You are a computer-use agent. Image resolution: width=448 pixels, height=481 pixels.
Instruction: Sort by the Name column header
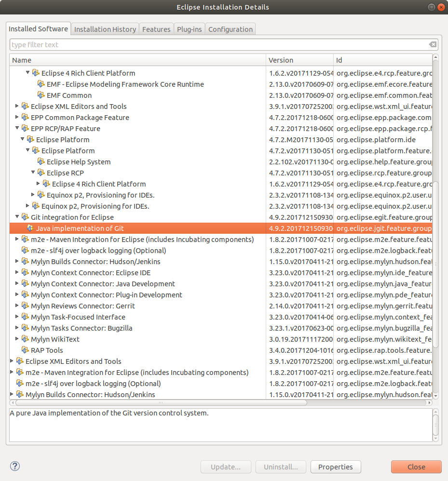click(x=137, y=60)
